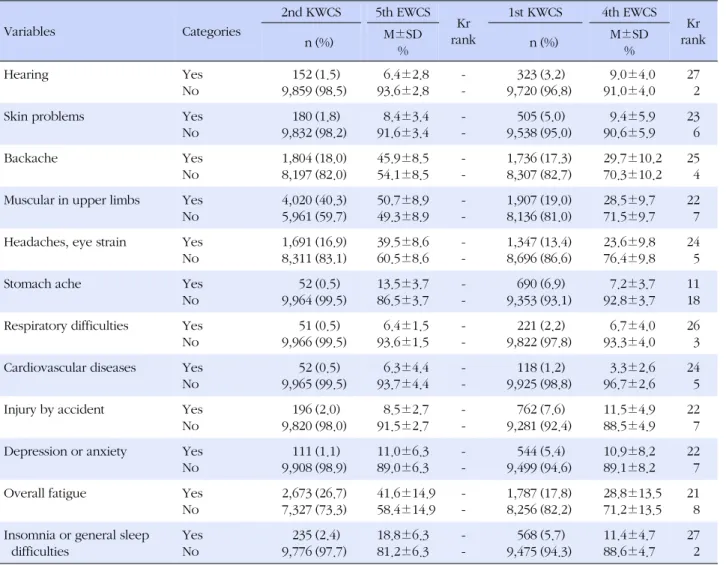Click the Overall fatigue label
This screenshot has width=726, height=565.
click(x=45, y=493)
